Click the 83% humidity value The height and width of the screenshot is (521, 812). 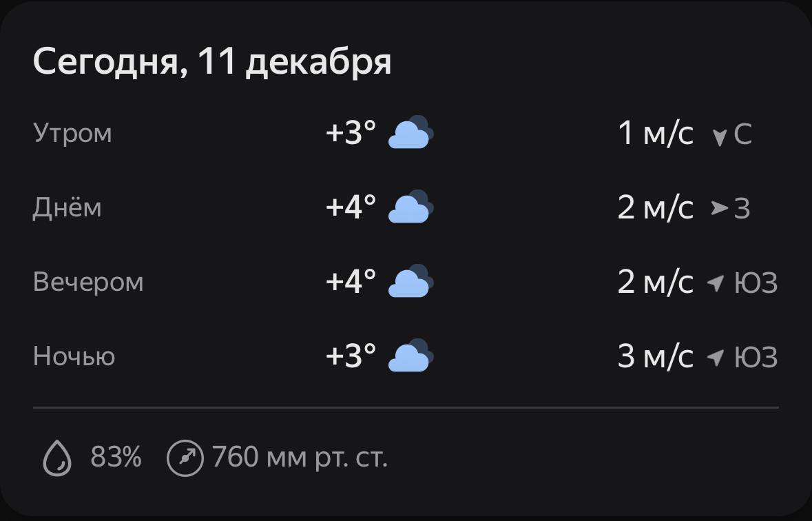(116, 457)
